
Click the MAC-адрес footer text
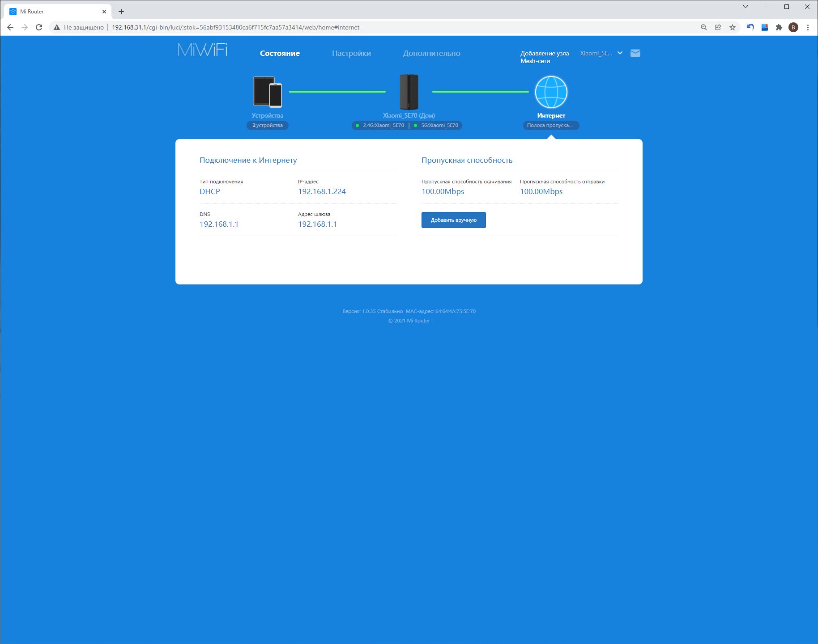440,311
